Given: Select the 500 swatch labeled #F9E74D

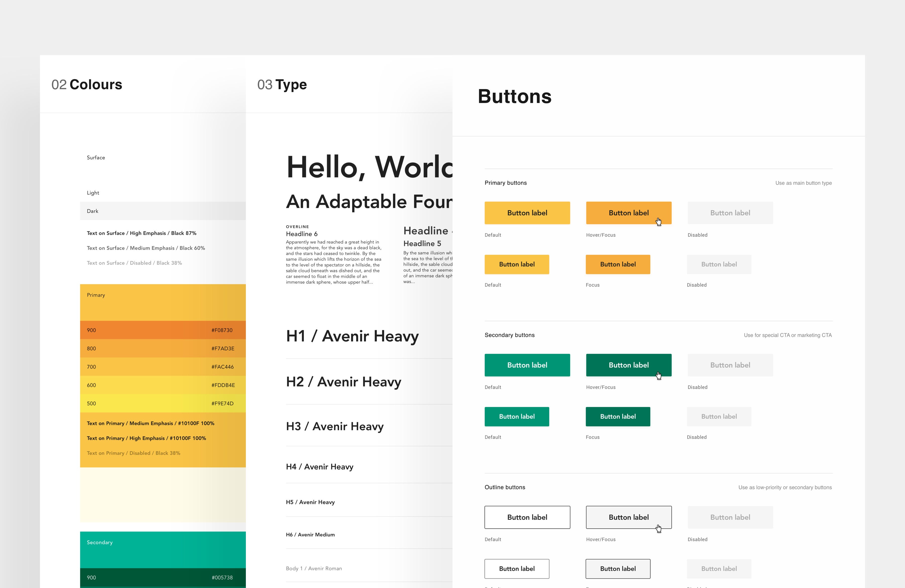Looking at the screenshot, I should (x=163, y=403).
